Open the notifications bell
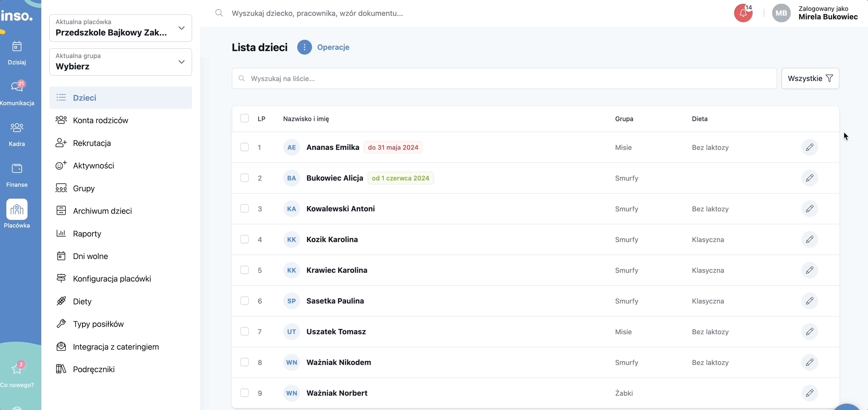Image resolution: width=868 pixels, height=410 pixels. pyautogui.click(x=744, y=13)
